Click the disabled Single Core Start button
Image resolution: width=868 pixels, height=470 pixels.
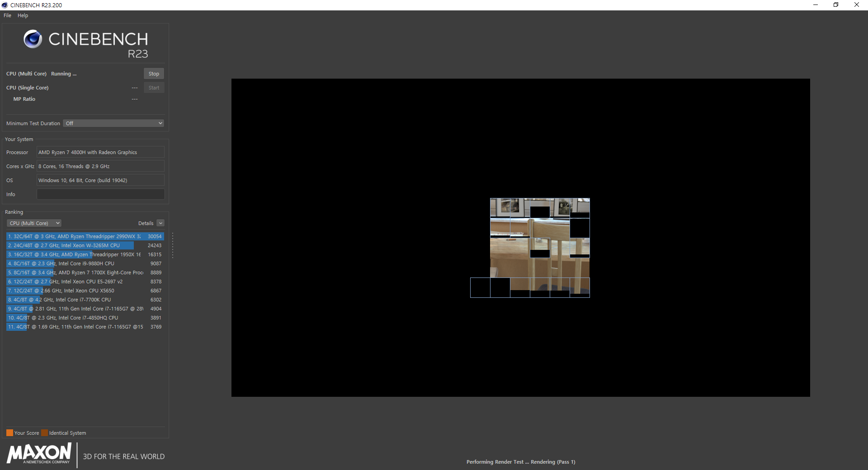coord(154,88)
